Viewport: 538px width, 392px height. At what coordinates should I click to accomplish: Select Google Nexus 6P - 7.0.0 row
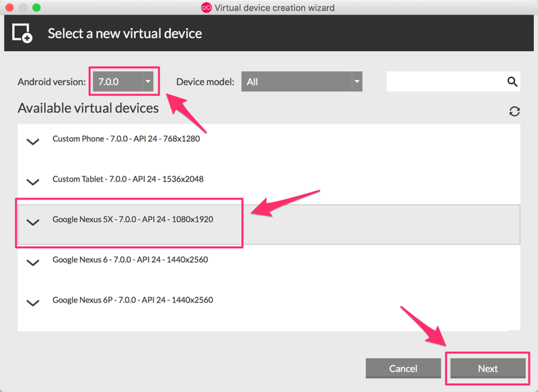(268, 305)
